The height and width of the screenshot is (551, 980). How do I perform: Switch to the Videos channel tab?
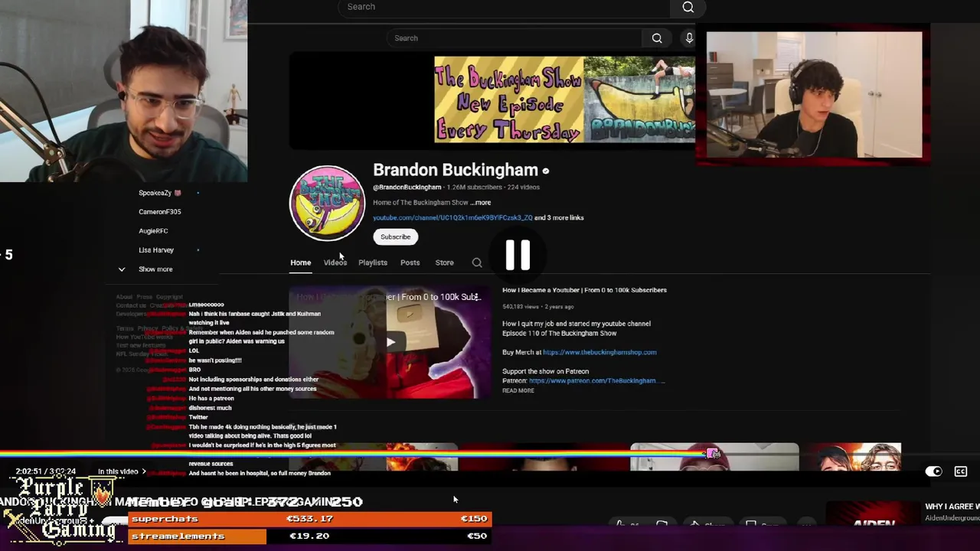pyautogui.click(x=335, y=262)
